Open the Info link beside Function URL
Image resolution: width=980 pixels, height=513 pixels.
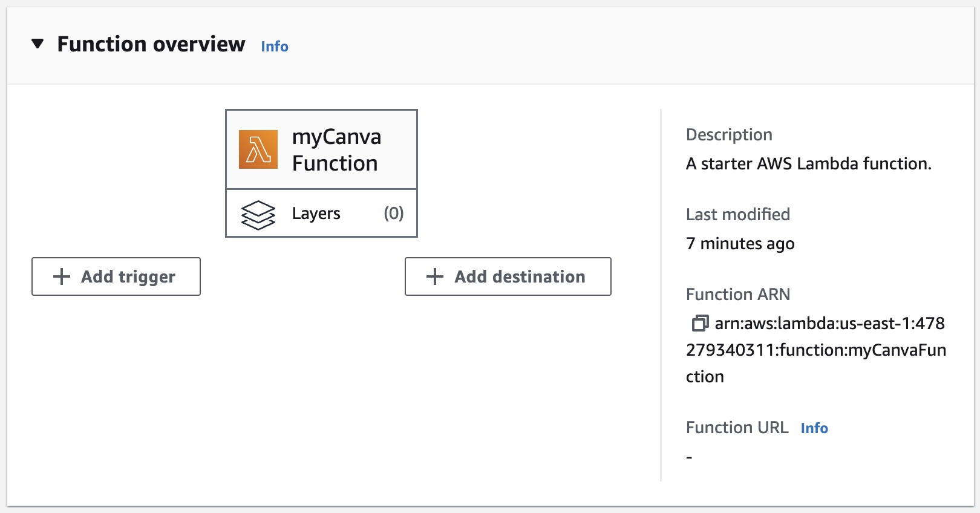814,428
